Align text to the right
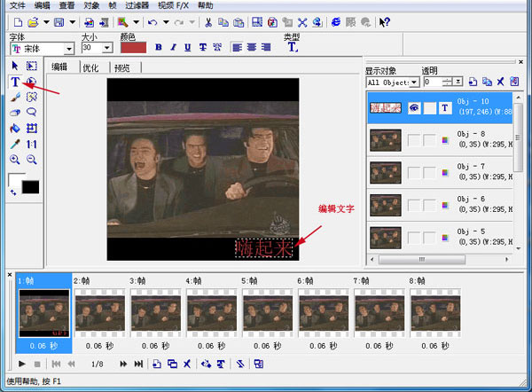The width and height of the screenshot is (532, 392). [x=266, y=48]
